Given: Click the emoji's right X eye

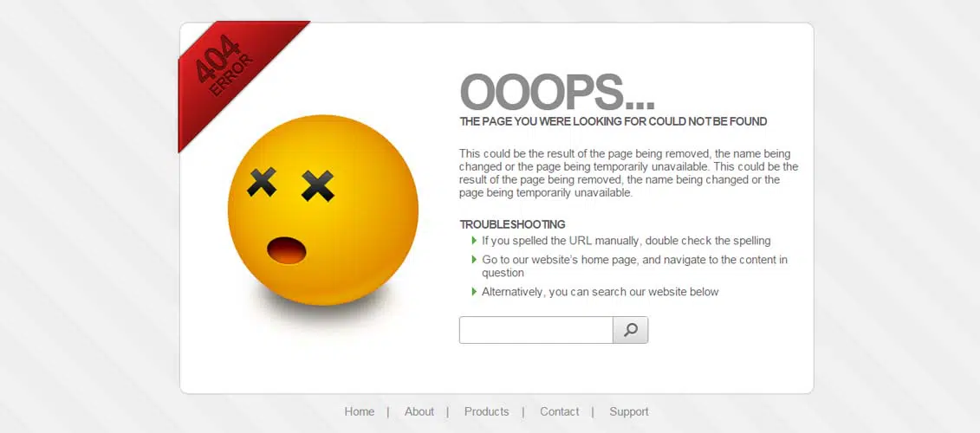Looking at the screenshot, I should pyautogui.click(x=318, y=185).
